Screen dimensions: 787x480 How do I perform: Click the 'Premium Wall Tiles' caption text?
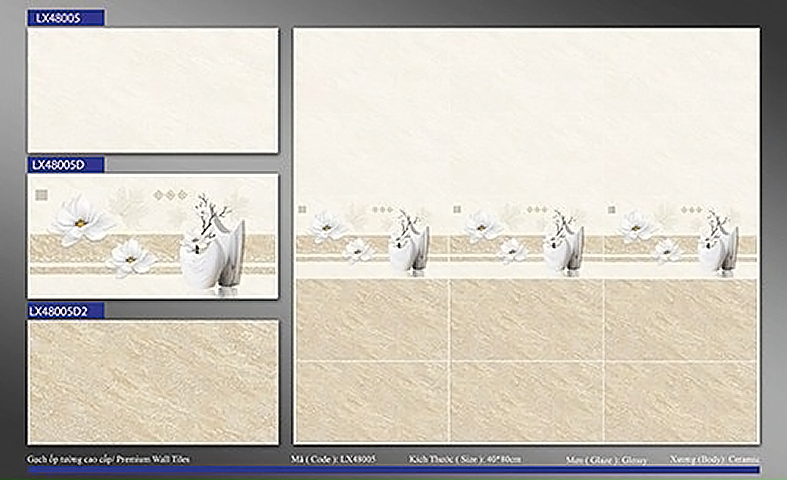[x=154, y=459]
